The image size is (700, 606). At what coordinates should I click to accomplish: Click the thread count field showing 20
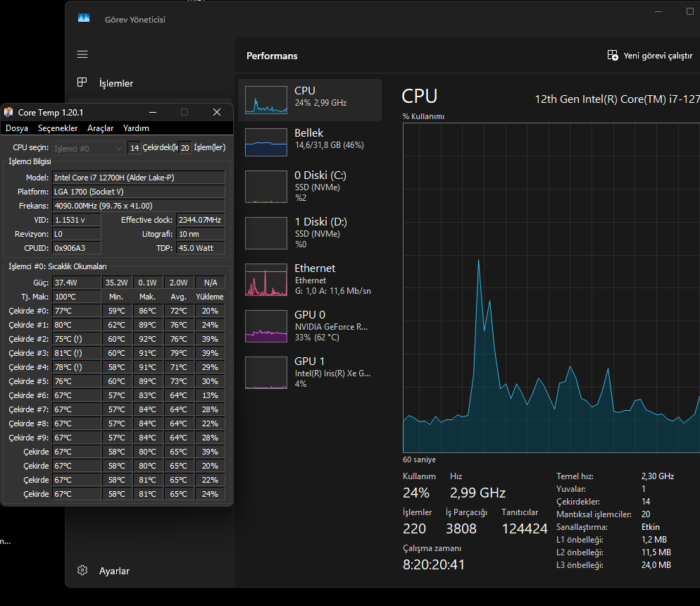(185, 148)
